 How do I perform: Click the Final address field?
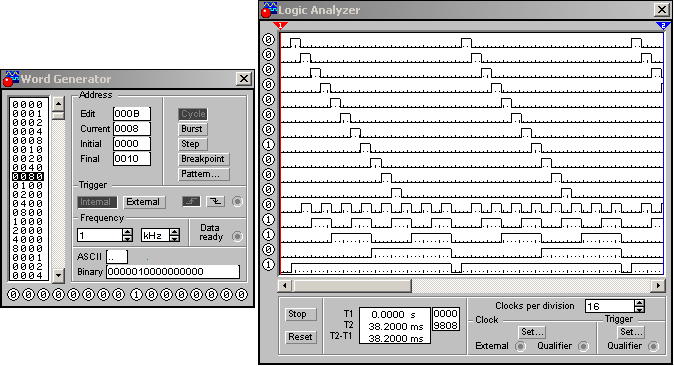pyautogui.click(x=132, y=159)
